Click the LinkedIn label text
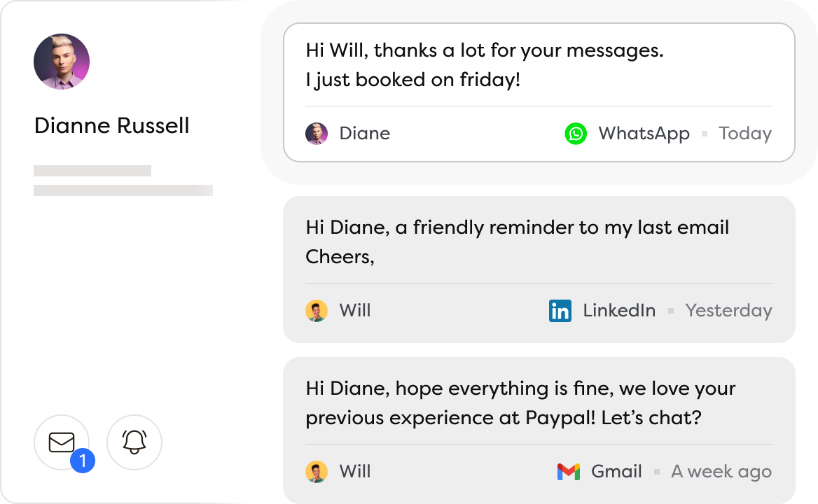Viewport: 818px width, 504px height. pyautogui.click(x=619, y=310)
